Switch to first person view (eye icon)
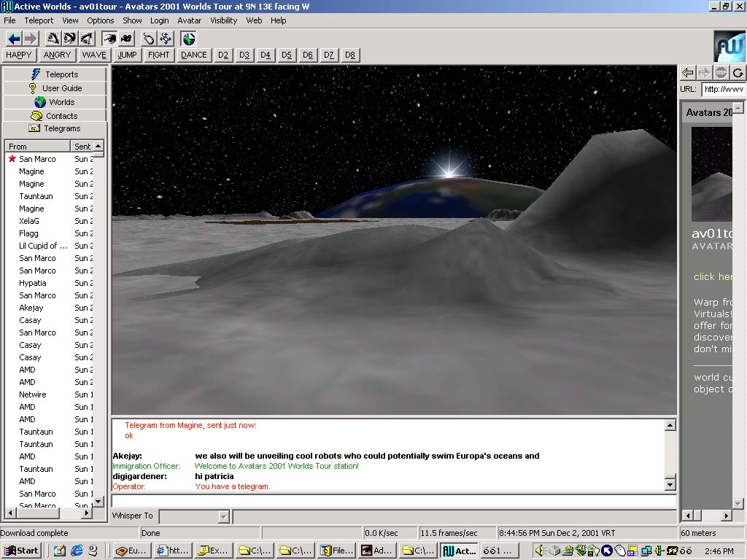This screenshot has width=747, height=560. 109,39
